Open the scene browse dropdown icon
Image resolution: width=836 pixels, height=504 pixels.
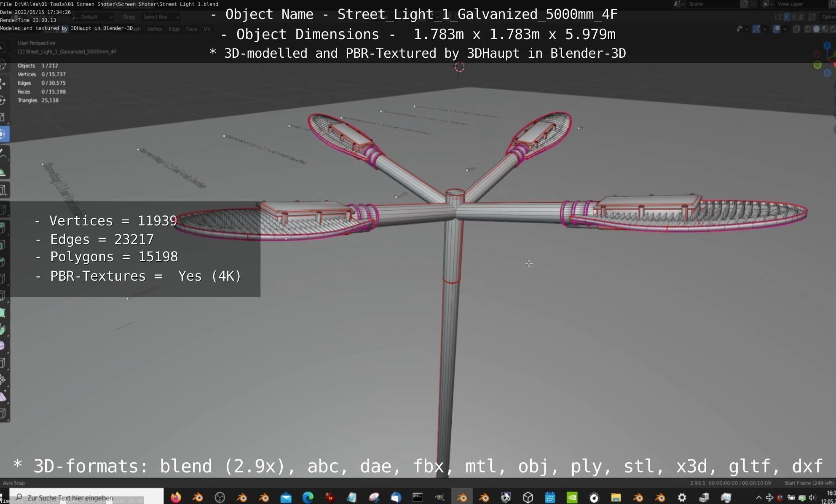click(678, 4)
